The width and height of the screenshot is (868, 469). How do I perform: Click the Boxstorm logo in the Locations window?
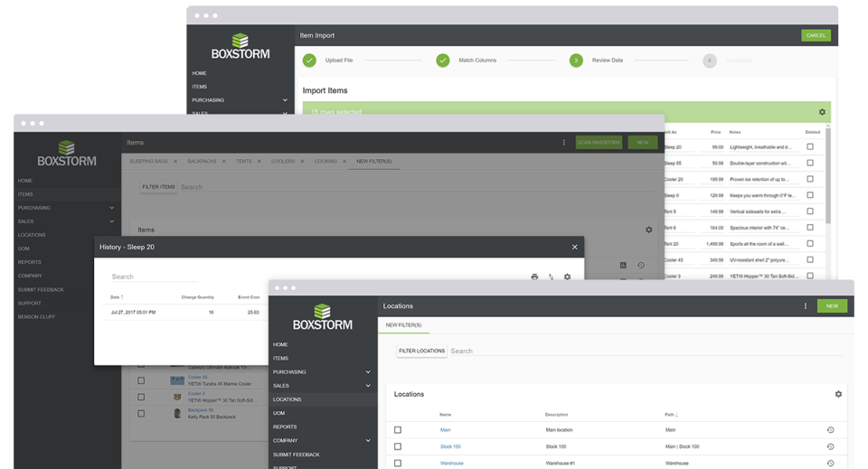coord(322,317)
